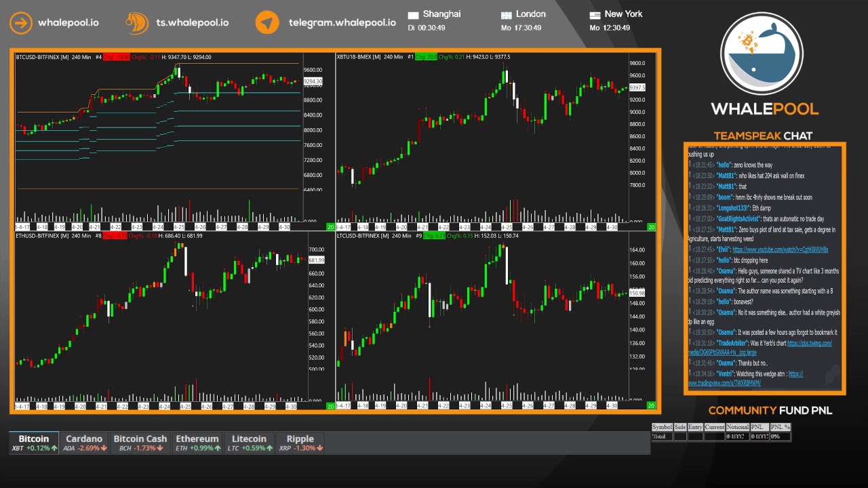868x488 pixels.
Task: Click green 20 box in ETHUSD-BITFINEX chart
Action: coord(330,406)
